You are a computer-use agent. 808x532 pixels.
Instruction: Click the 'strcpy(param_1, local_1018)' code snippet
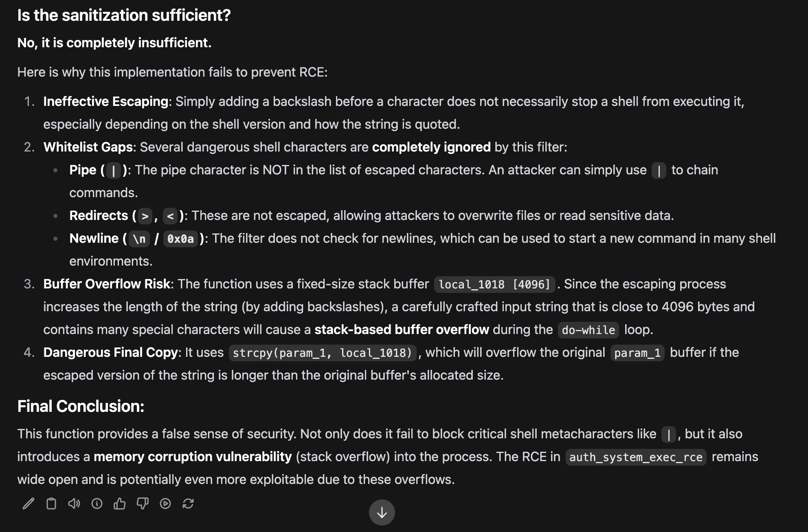[323, 353]
